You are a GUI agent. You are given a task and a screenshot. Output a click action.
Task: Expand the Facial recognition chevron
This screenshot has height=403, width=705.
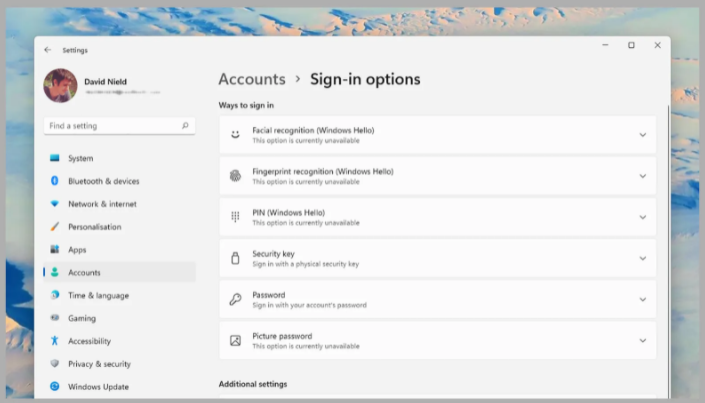pos(643,135)
